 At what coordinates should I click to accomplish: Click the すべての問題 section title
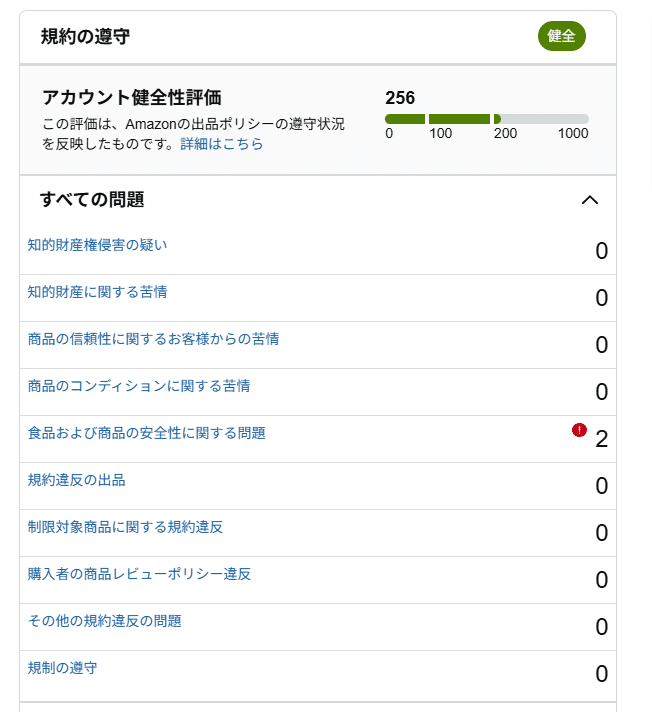coord(92,199)
